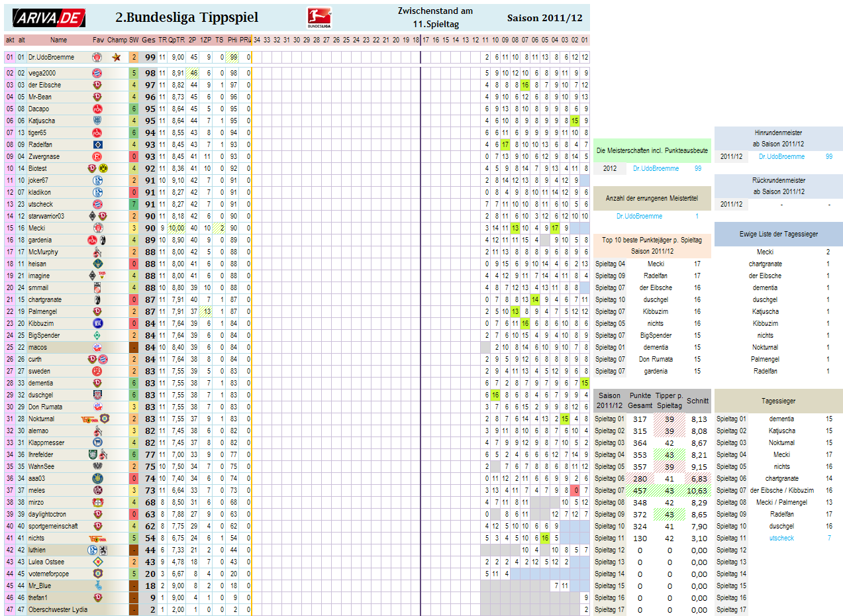Click the SW column header
Viewport: 843px width, 616px height.
(x=134, y=40)
